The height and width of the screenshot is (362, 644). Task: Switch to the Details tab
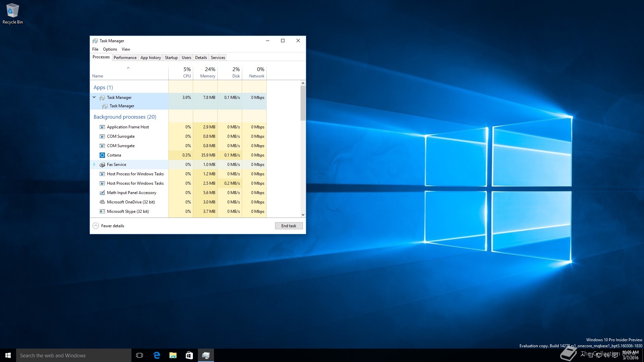(201, 58)
